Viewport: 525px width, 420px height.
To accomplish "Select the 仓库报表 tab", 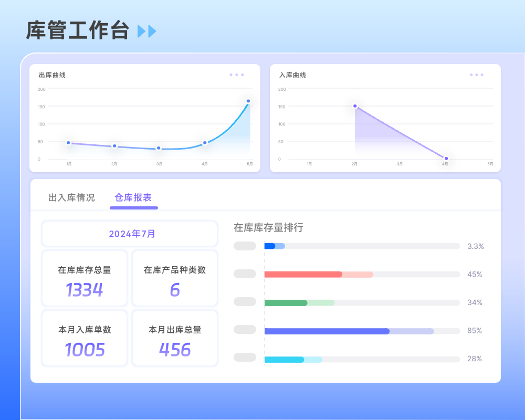I will tap(133, 198).
